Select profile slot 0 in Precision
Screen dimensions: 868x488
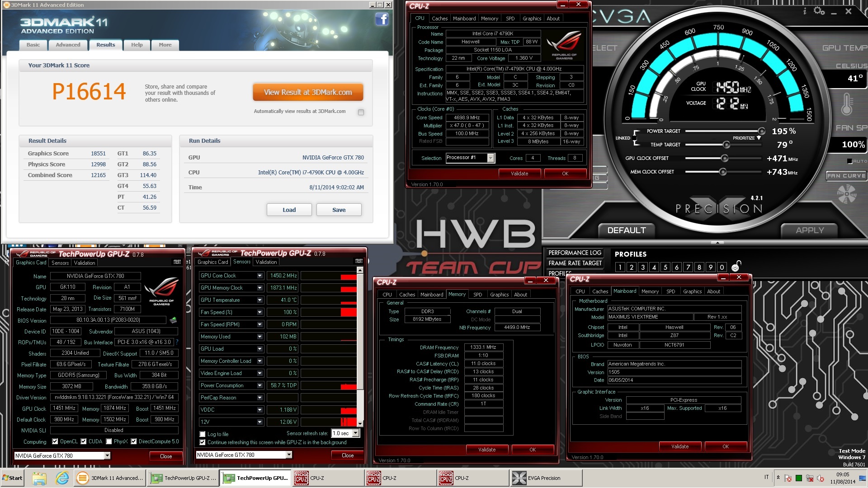click(x=722, y=267)
